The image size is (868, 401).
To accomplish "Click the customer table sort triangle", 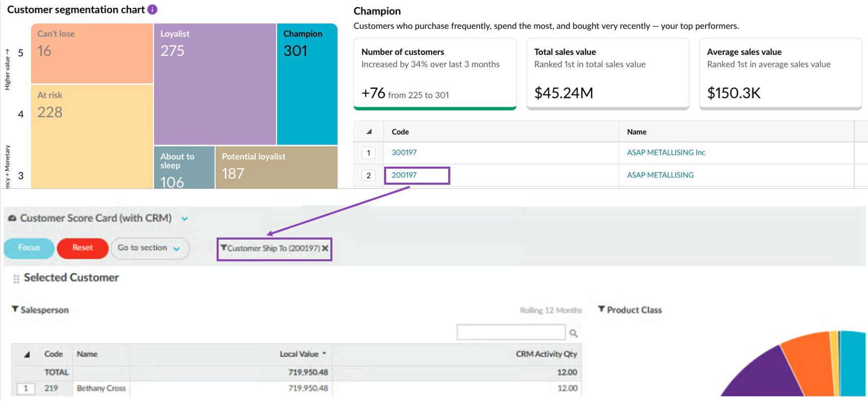I will point(369,131).
